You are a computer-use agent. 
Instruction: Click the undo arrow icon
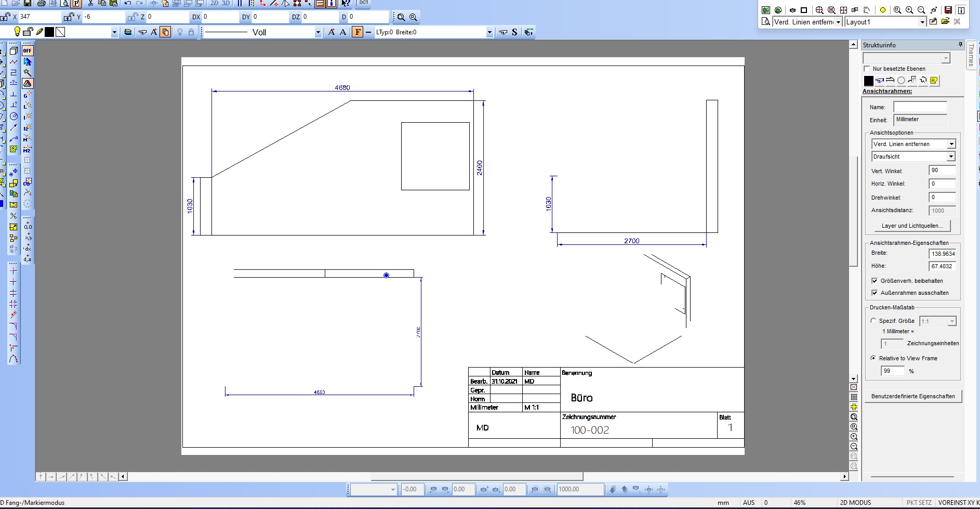coord(128,3)
